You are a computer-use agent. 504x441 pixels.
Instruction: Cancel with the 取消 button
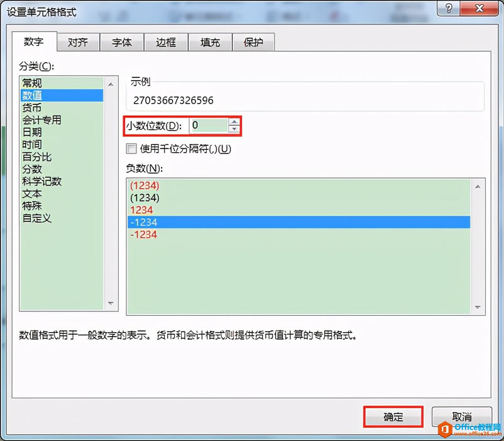coord(461,417)
